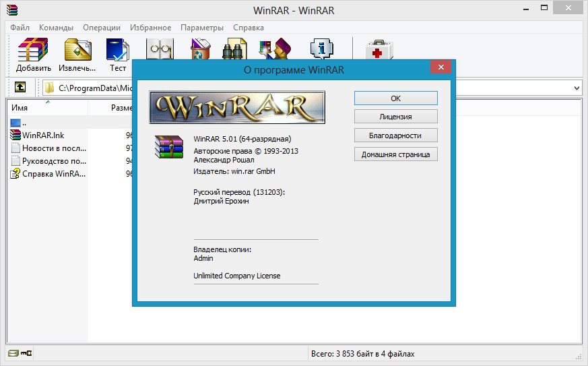Click the Info toolbar icon
The height and width of the screenshot is (366, 588).
(322, 48)
